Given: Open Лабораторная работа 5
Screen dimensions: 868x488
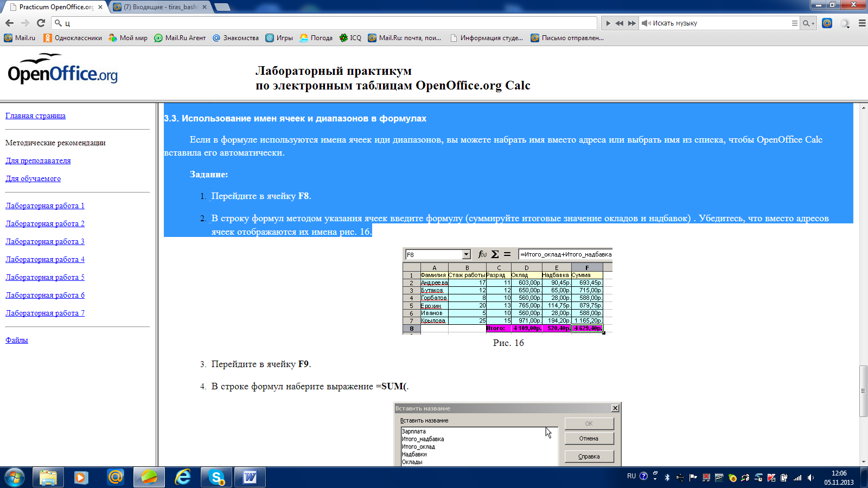Looking at the screenshot, I should [x=45, y=277].
